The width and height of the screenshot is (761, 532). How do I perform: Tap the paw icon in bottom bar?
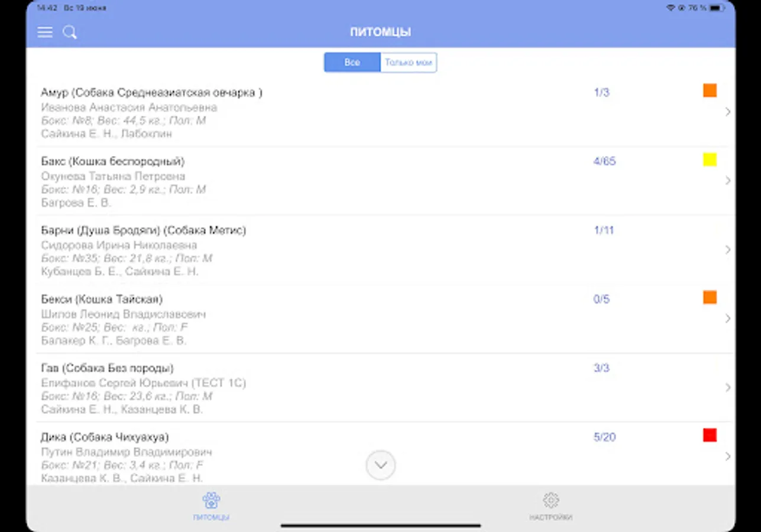pyautogui.click(x=211, y=501)
